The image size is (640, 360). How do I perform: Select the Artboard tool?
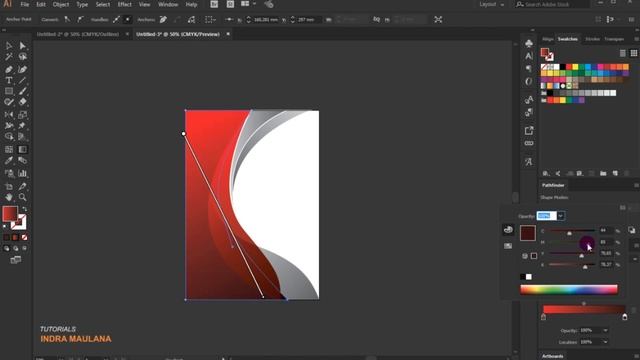tap(9, 187)
